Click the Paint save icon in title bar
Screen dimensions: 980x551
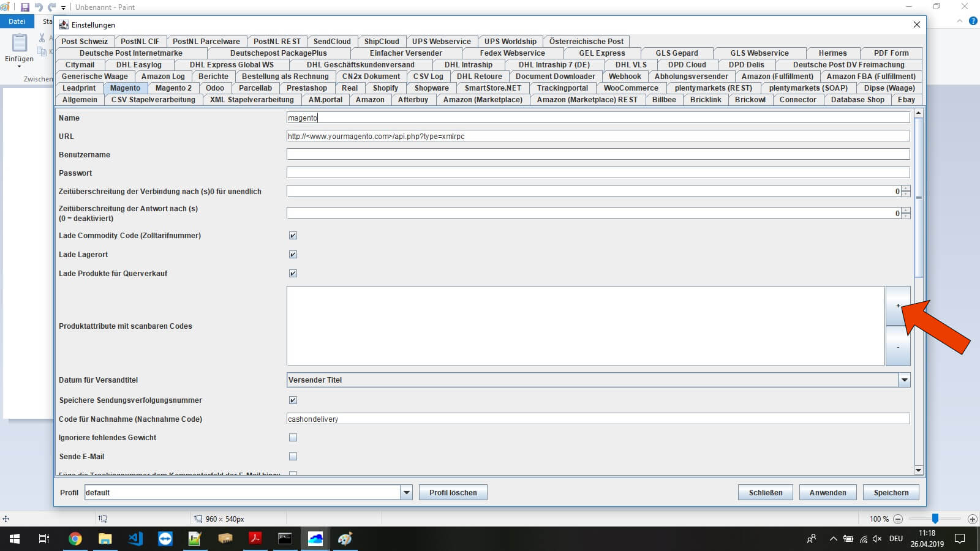[25, 7]
